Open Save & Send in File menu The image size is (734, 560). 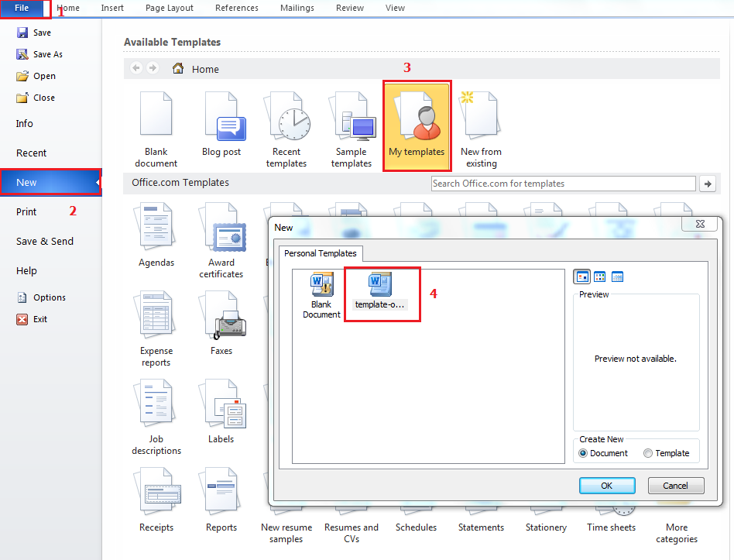click(x=44, y=241)
